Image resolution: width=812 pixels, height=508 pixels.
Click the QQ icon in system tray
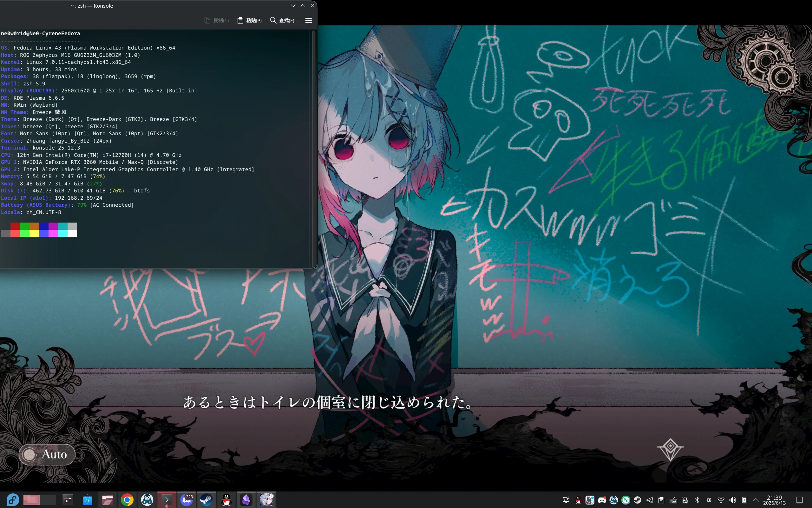pyautogui.click(x=578, y=500)
